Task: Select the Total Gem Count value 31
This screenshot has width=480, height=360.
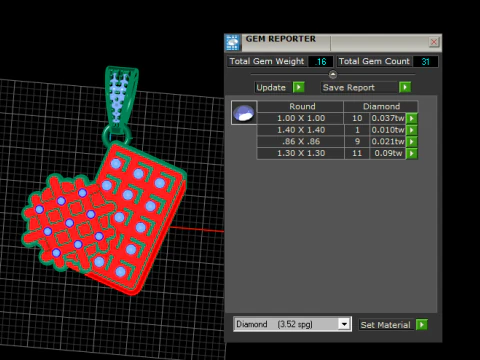Action: point(425,62)
